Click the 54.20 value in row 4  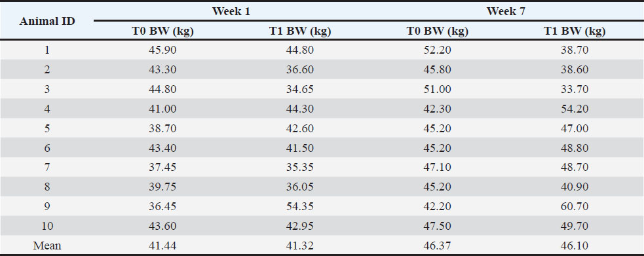point(575,109)
